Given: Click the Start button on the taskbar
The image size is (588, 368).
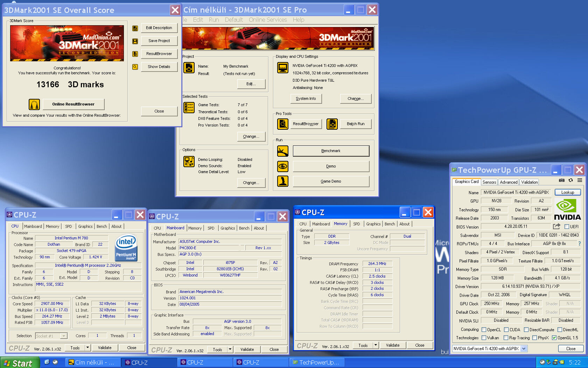Looking at the screenshot, I should click(x=20, y=363).
